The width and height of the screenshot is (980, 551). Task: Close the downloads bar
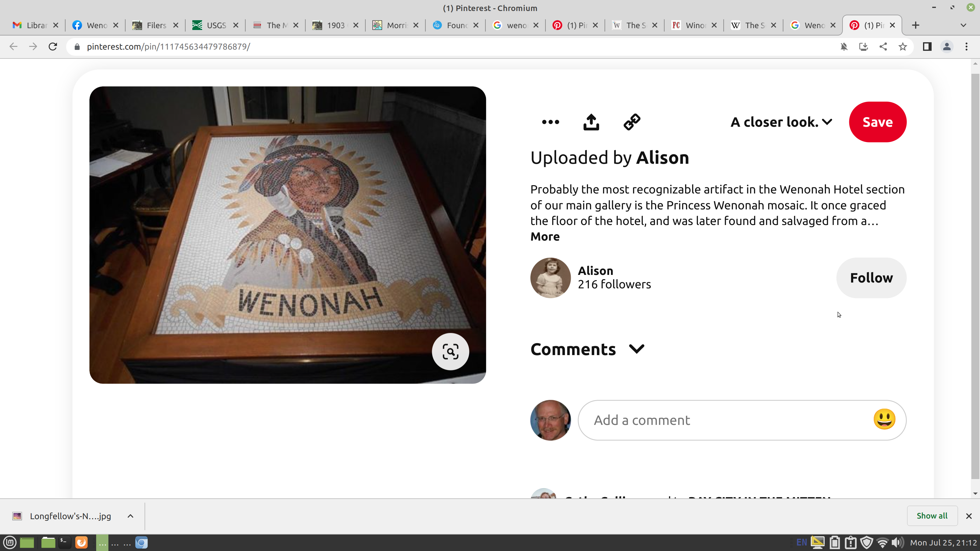pyautogui.click(x=969, y=516)
